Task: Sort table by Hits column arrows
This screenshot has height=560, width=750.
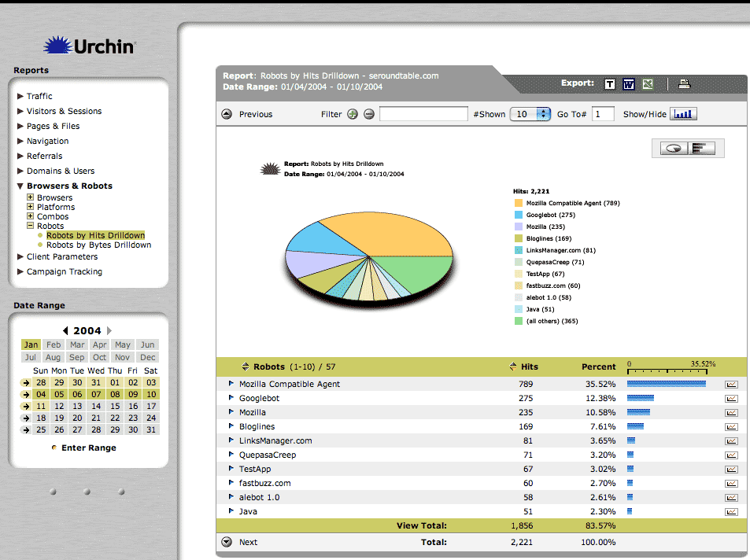Action: point(513,367)
